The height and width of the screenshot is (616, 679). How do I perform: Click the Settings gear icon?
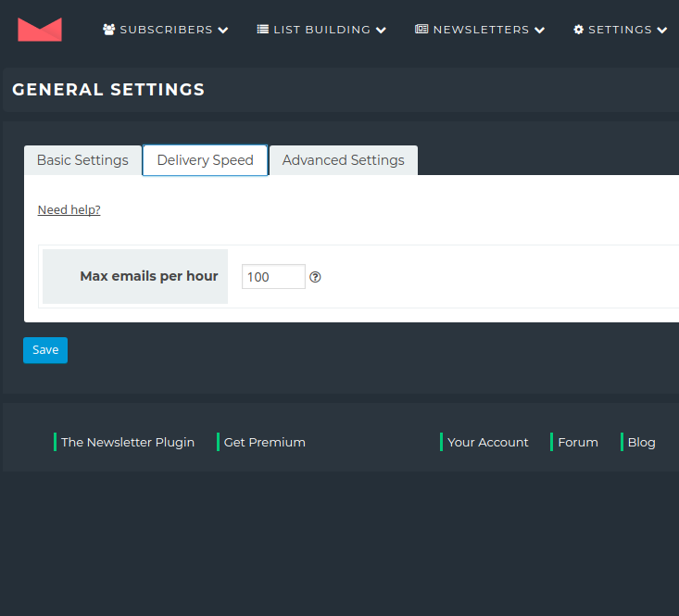tap(579, 30)
